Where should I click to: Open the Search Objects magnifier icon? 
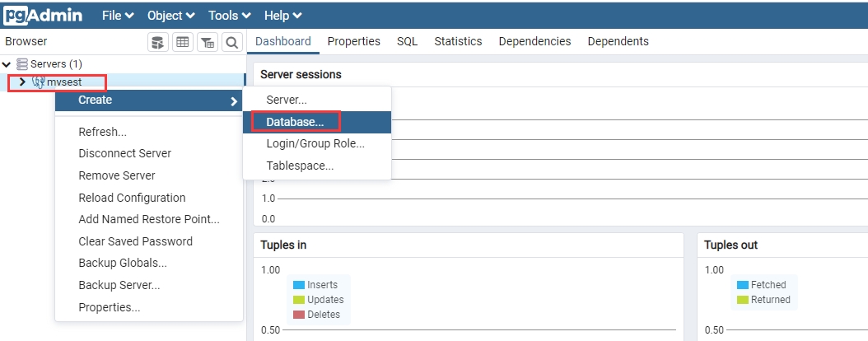(x=232, y=42)
